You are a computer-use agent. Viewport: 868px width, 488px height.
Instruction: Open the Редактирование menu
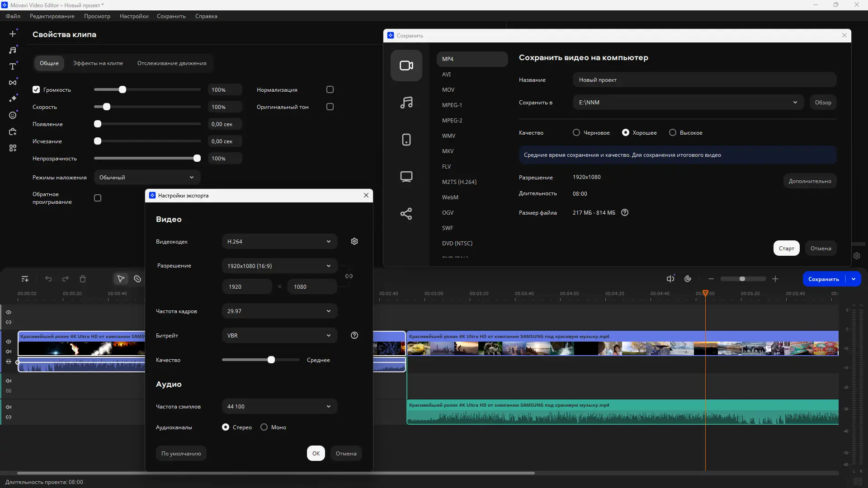[x=52, y=16]
